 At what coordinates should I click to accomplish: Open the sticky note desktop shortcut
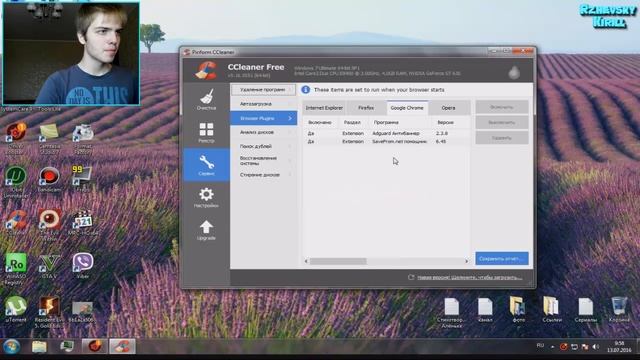coord(49,138)
